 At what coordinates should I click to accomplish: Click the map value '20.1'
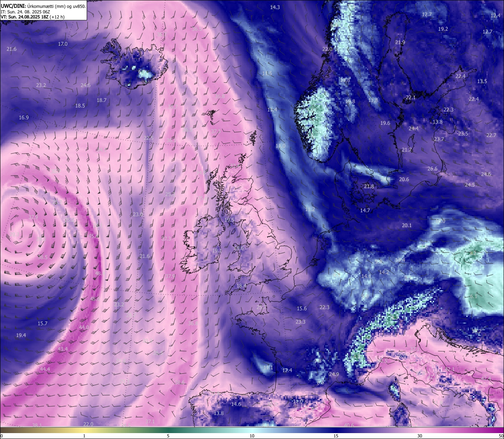click(x=407, y=226)
